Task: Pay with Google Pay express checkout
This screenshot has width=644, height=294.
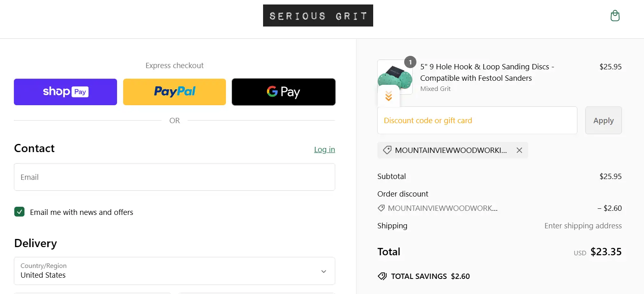Action: tap(283, 92)
